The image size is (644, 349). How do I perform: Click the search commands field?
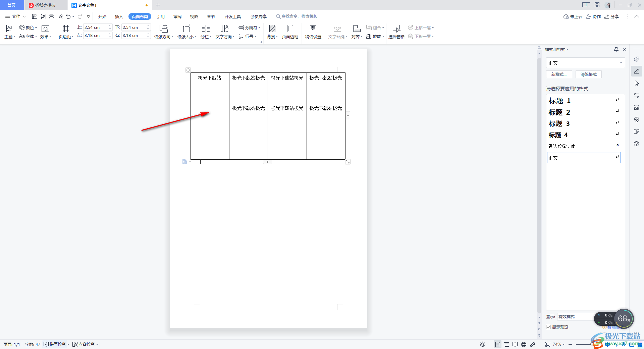point(297,16)
